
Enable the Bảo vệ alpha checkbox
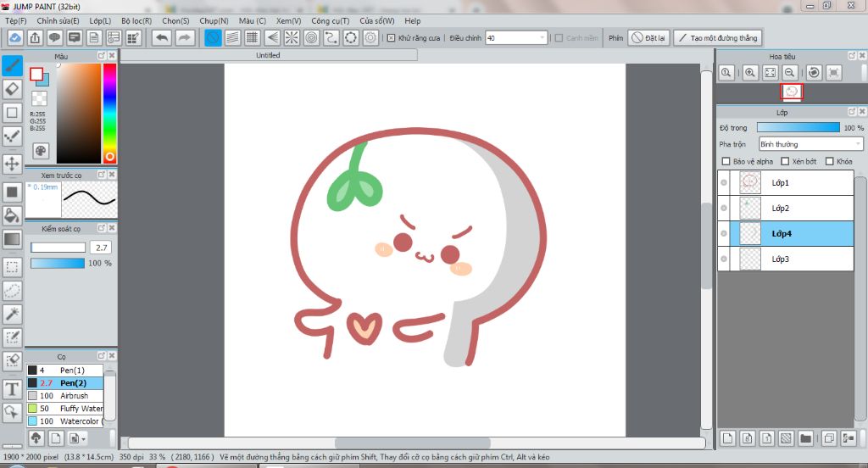click(x=726, y=161)
